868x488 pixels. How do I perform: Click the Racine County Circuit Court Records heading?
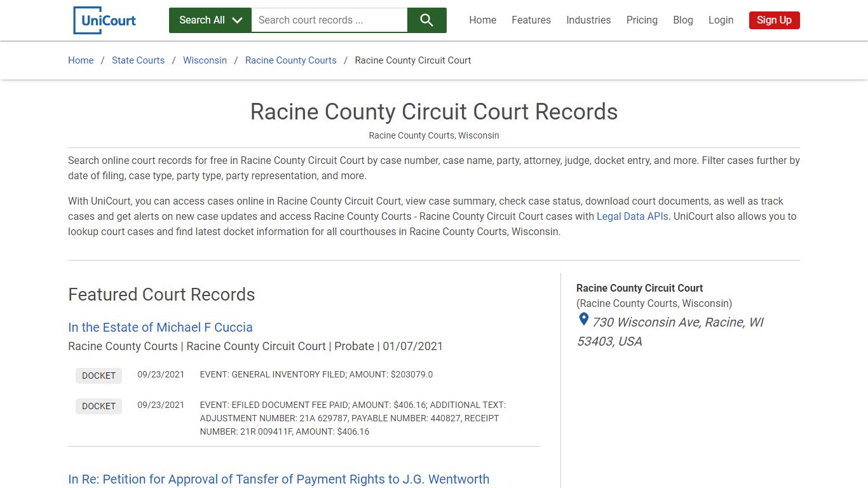(434, 112)
